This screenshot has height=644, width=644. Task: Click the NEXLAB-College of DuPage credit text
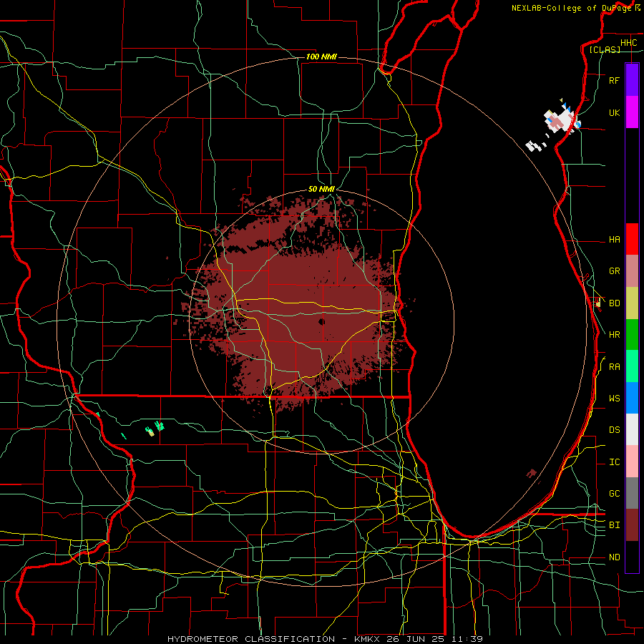tap(572, 8)
